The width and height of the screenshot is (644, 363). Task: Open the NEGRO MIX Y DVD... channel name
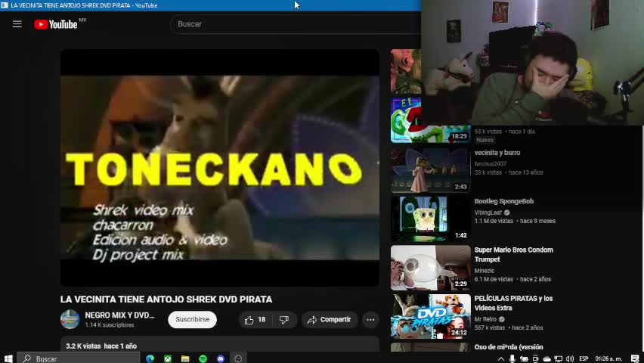coord(119,315)
